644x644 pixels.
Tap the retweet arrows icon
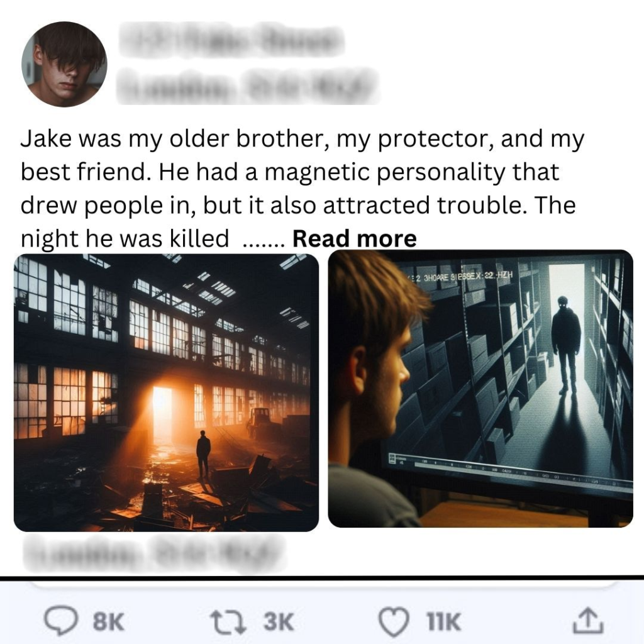(x=228, y=622)
